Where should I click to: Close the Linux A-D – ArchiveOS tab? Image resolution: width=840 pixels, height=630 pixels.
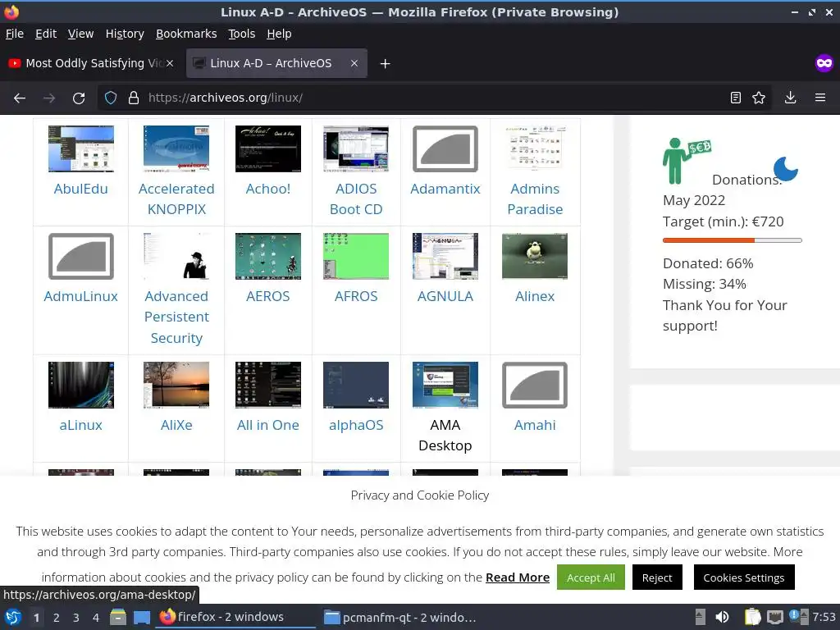[354, 63]
